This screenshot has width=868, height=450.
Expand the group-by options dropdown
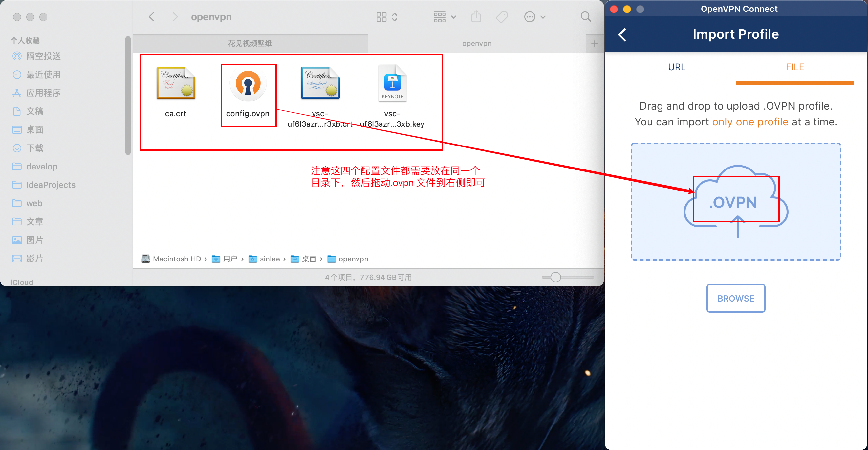tap(445, 17)
